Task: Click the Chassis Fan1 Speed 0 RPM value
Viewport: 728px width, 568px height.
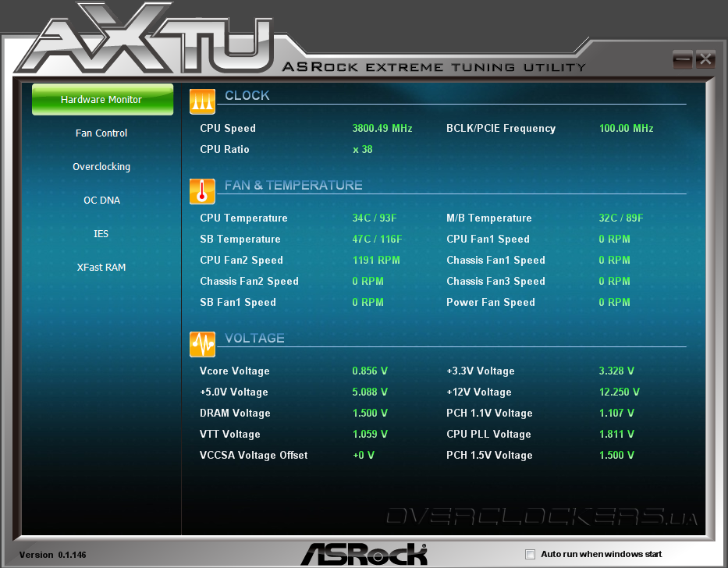Action: click(x=614, y=260)
